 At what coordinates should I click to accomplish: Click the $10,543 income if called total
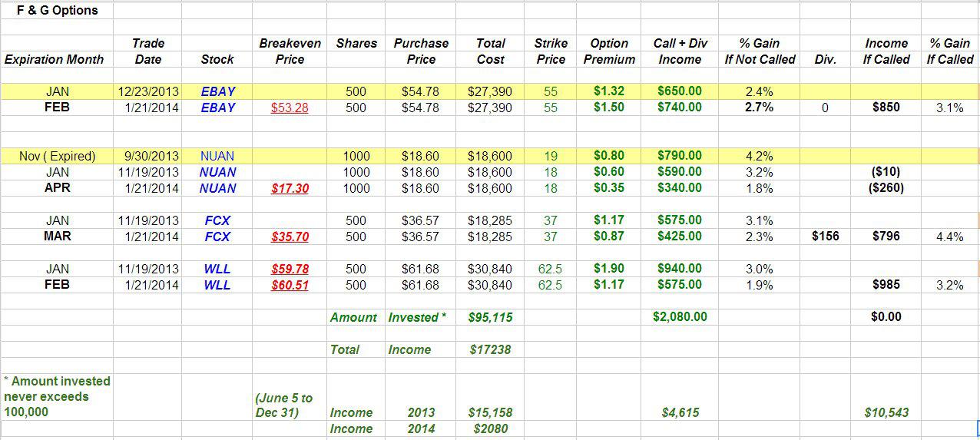(886, 412)
